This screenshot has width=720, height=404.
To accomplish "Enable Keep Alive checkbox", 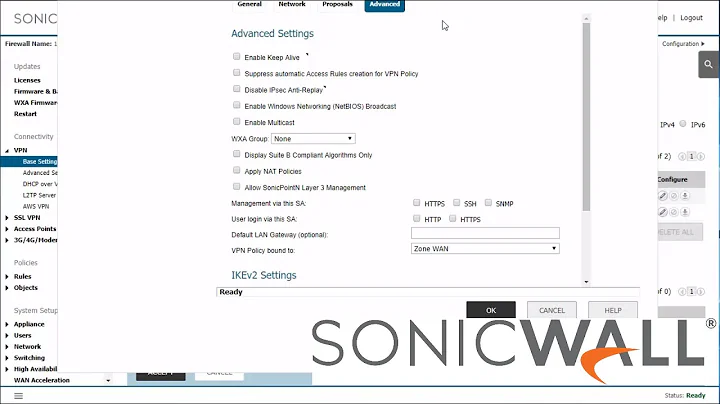I will (x=236, y=56).
